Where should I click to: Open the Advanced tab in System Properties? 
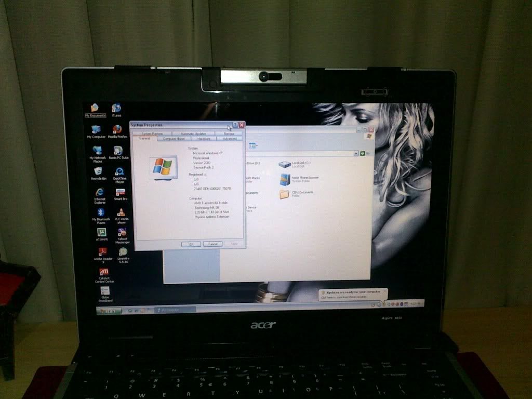point(230,139)
